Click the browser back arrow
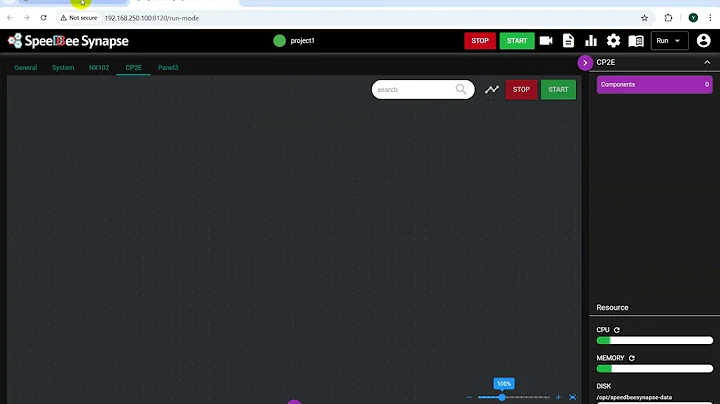Image resolution: width=720 pixels, height=404 pixels. [10, 18]
